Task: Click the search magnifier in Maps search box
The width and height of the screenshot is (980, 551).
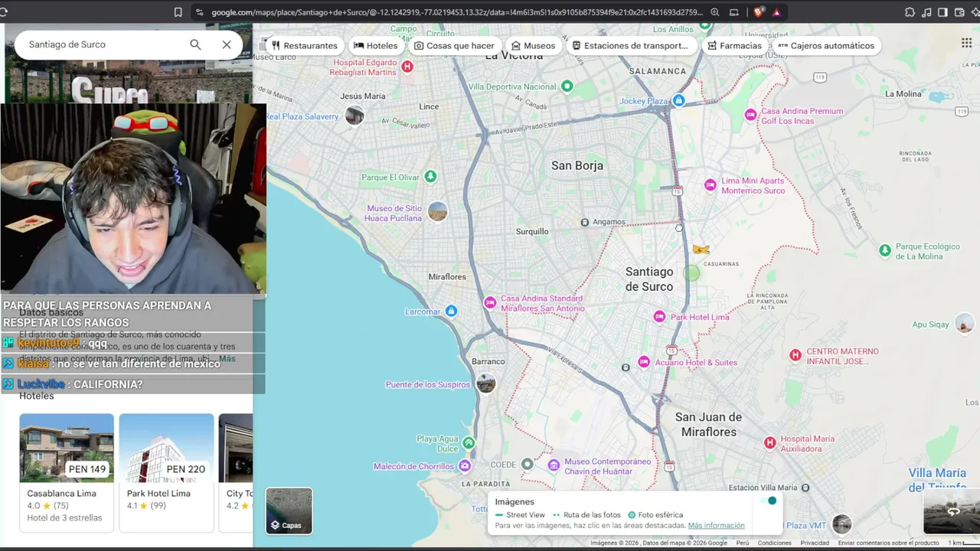Action: click(x=195, y=44)
